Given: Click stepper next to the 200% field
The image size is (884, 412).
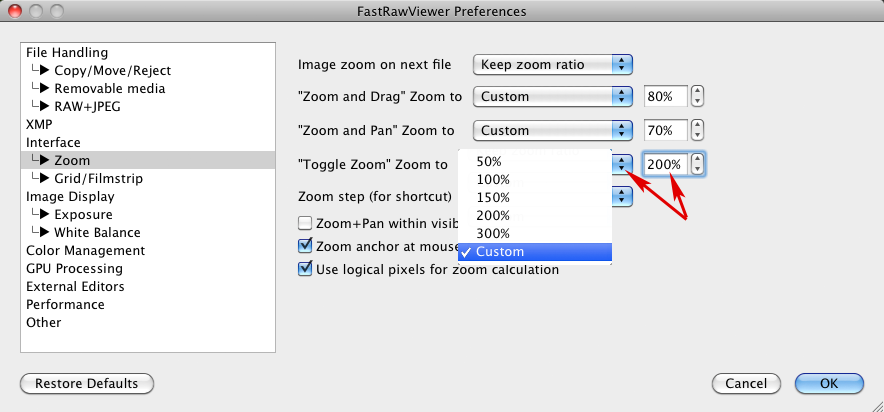Looking at the screenshot, I should 698,164.
